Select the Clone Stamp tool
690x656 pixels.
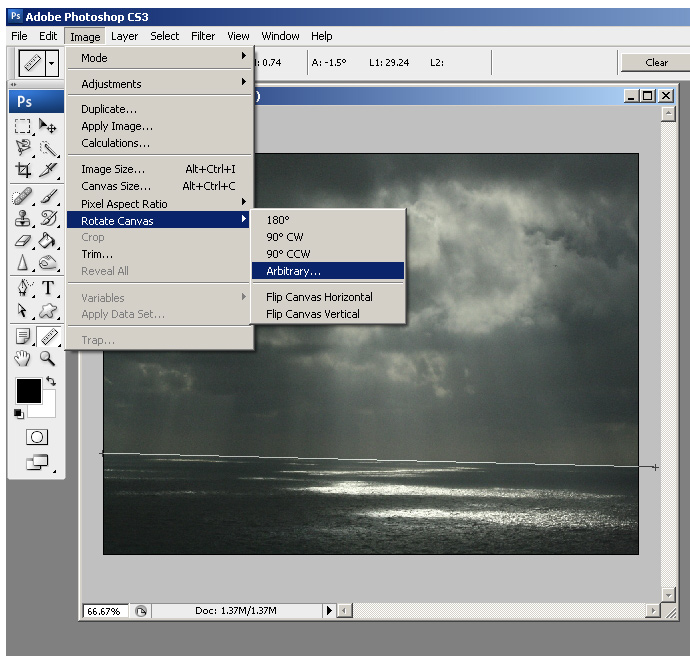pos(22,218)
